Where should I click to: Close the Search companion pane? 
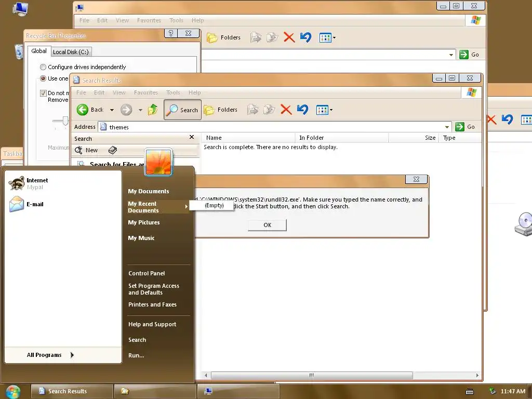[192, 137]
